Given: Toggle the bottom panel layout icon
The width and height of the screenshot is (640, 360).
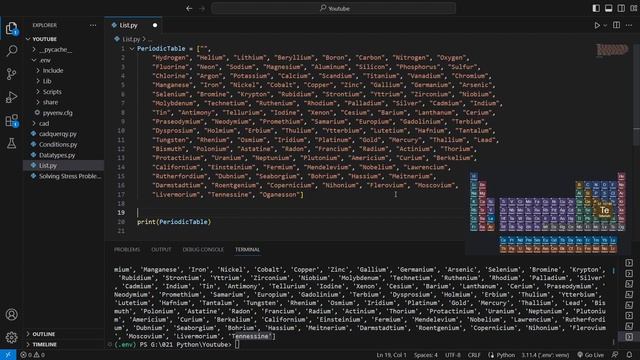Looking at the screenshot, I should tap(609, 8).
